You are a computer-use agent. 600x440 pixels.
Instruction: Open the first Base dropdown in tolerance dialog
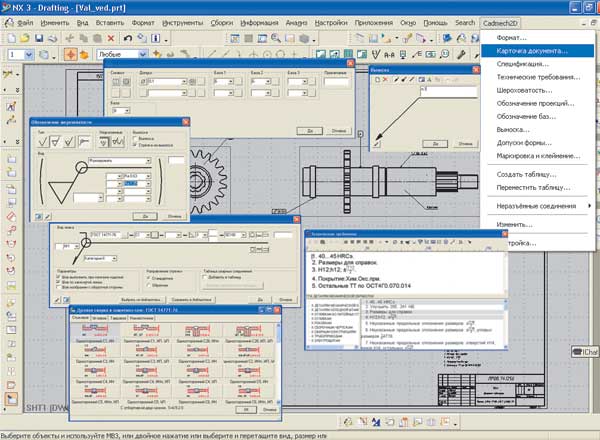pos(230,81)
